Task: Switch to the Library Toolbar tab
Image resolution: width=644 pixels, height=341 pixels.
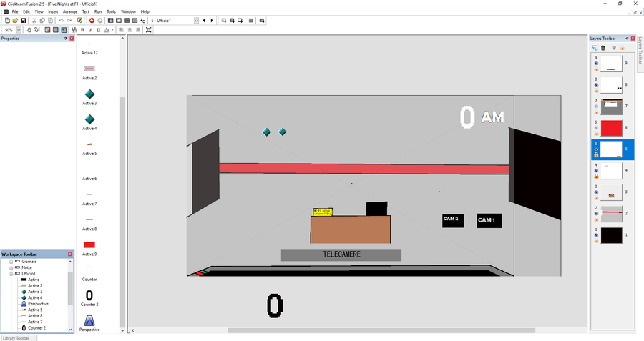Action: click(x=17, y=338)
